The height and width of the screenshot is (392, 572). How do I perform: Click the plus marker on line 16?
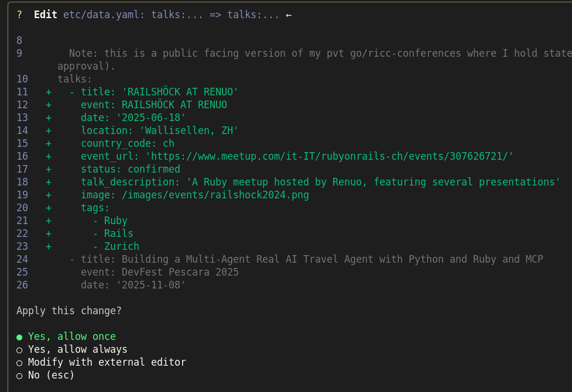[x=49, y=156]
